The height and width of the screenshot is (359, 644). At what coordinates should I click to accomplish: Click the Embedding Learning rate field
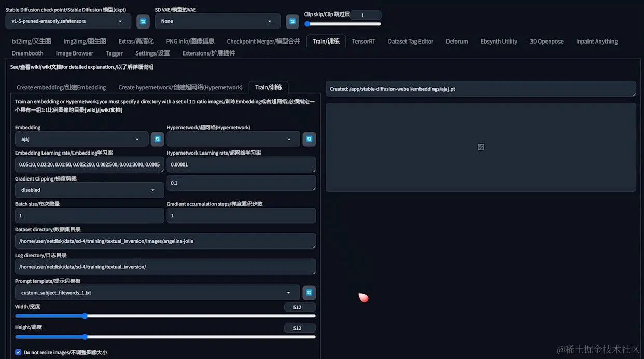[x=89, y=164]
